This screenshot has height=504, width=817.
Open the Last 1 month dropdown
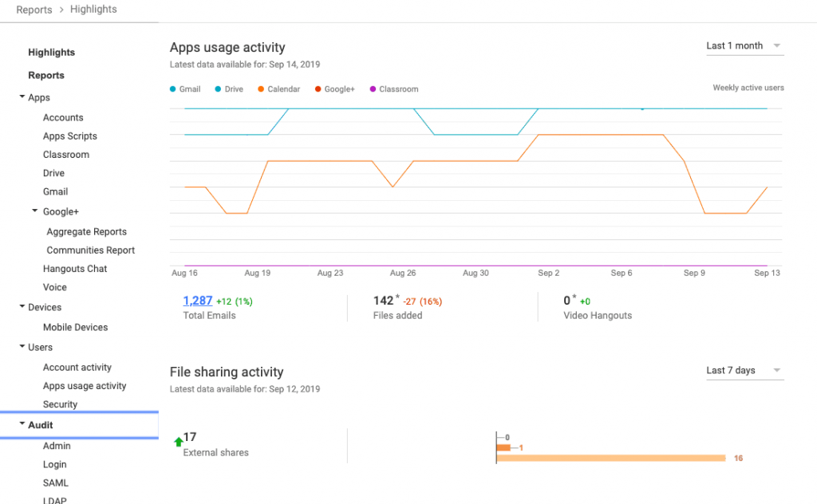(744, 46)
